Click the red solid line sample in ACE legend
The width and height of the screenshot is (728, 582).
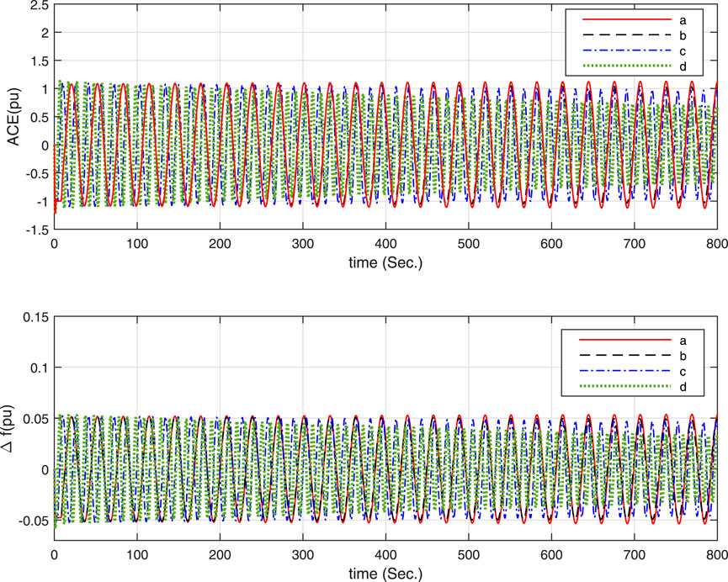tap(627, 19)
